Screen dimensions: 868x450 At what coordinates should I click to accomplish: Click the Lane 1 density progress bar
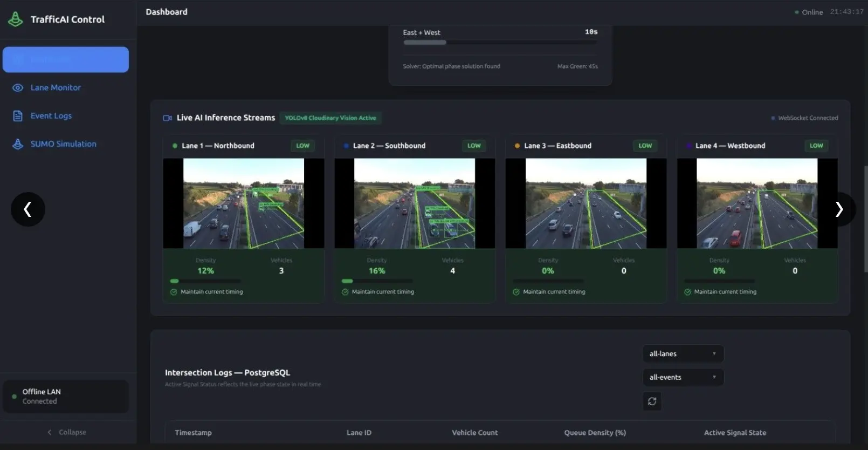pyautogui.click(x=205, y=281)
